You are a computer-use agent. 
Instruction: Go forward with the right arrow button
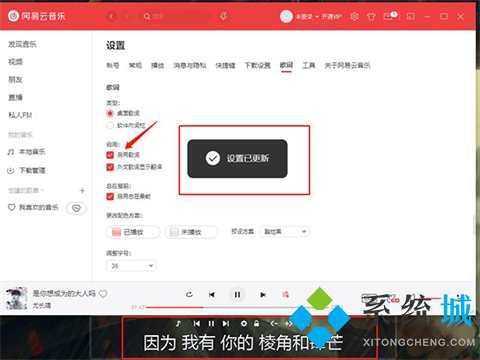pyautogui.click(x=127, y=16)
